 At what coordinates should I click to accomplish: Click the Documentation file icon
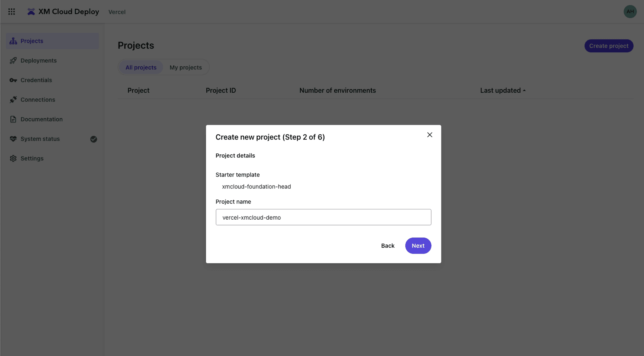13,119
